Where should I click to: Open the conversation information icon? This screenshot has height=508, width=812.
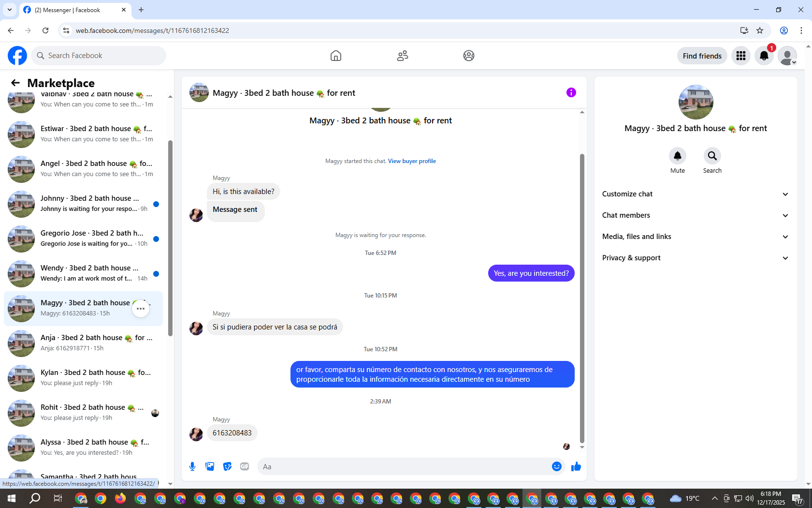tap(571, 92)
